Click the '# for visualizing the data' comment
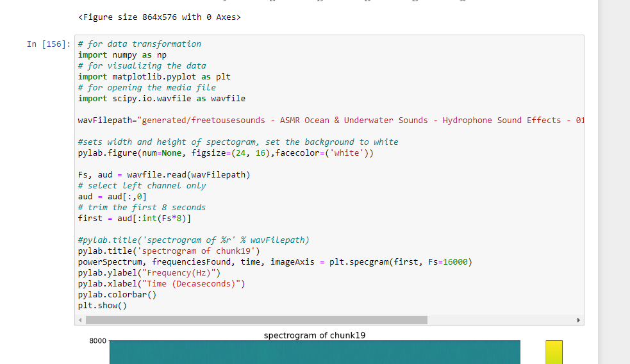The image size is (630, 364). point(142,66)
